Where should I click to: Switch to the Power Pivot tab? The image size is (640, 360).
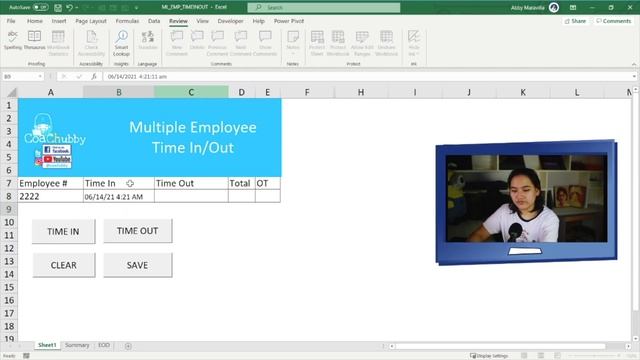coord(289,21)
